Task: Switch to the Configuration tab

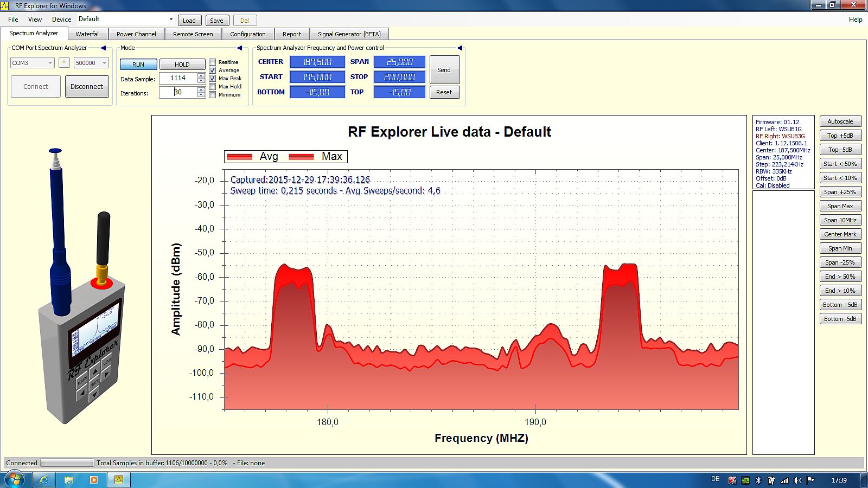Action: point(247,34)
